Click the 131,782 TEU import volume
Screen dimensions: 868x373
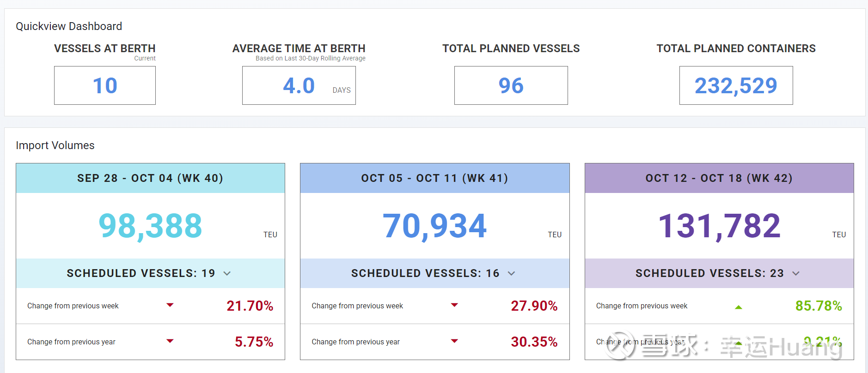tap(719, 226)
